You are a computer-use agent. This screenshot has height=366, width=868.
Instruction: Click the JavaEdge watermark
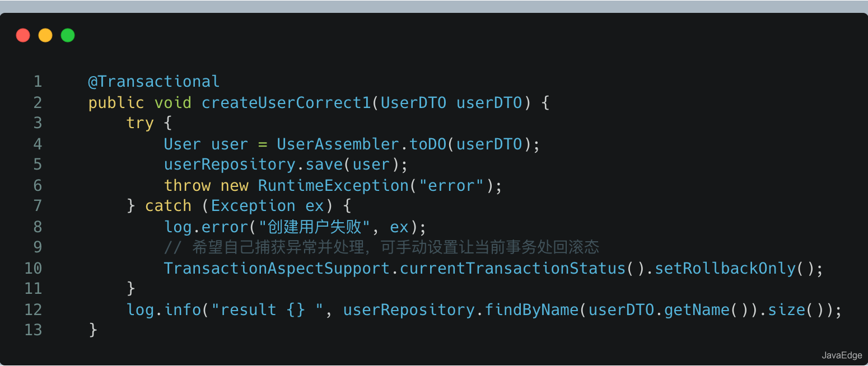pos(842,355)
